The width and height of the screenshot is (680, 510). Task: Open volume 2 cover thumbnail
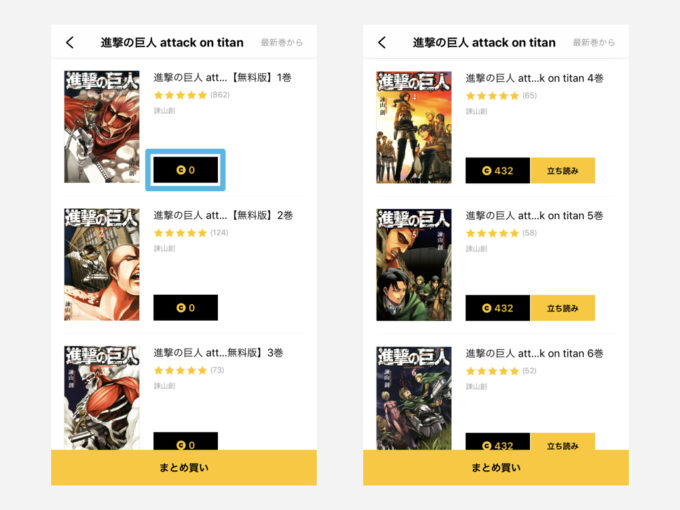pyautogui.click(x=102, y=264)
